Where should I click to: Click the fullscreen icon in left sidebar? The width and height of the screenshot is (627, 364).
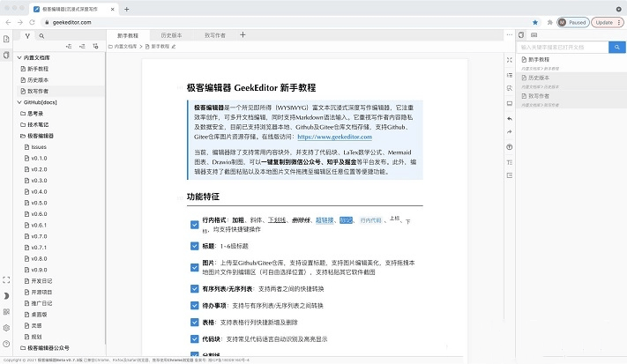point(7,279)
